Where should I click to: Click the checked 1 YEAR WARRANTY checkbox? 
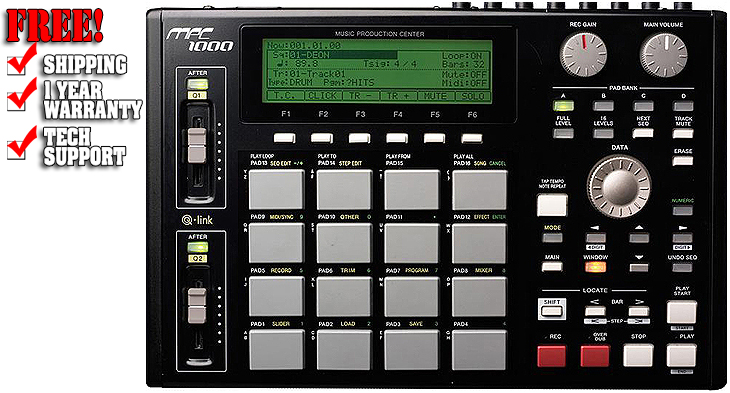click(16, 101)
